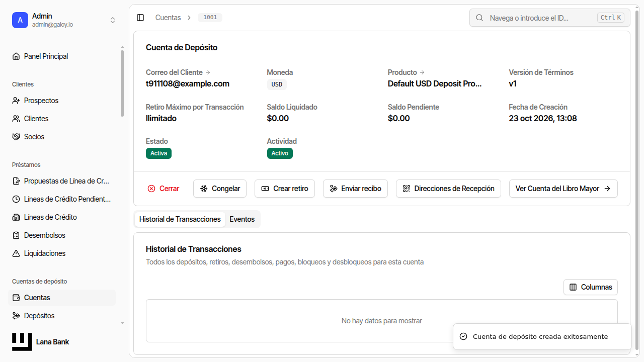Toggle the sidebar panel icon
Screen dimensions: 644x362
point(140,18)
